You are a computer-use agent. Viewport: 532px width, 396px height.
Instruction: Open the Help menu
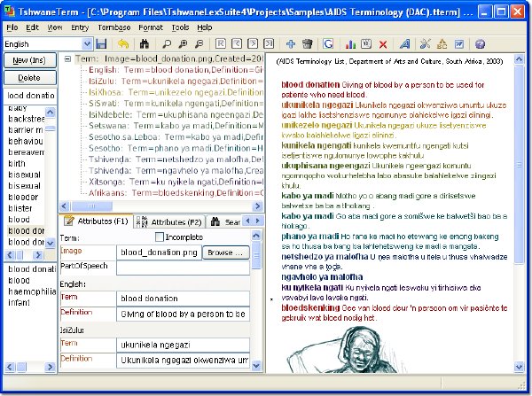(x=205, y=27)
